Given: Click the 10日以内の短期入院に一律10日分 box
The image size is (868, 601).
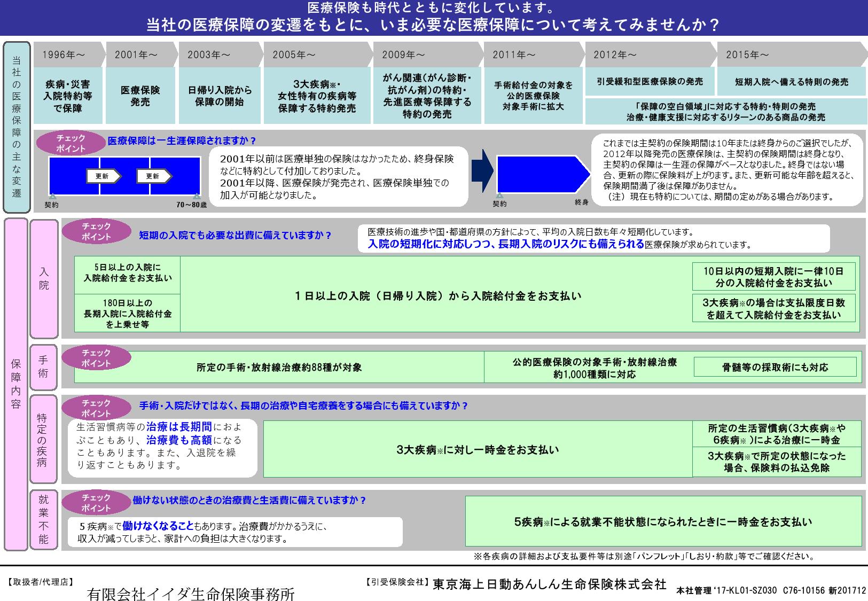Looking at the screenshot, I should tap(774, 277).
